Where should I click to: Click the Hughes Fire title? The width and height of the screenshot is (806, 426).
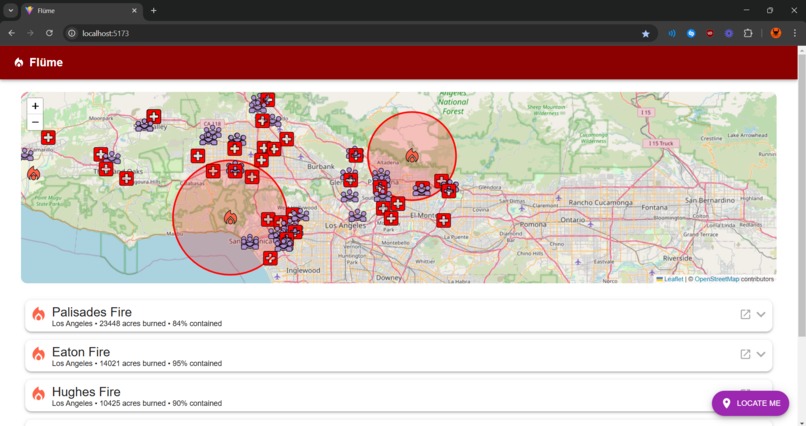pyautogui.click(x=86, y=392)
